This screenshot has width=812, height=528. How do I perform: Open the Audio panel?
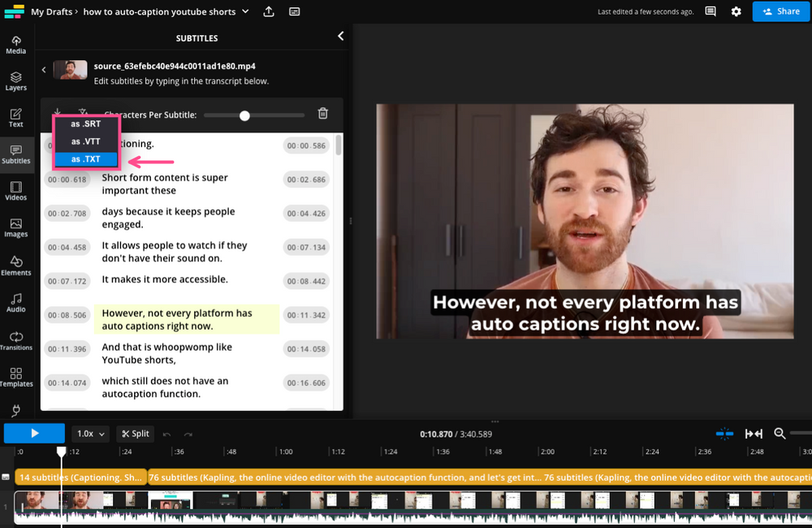point(15,302)
